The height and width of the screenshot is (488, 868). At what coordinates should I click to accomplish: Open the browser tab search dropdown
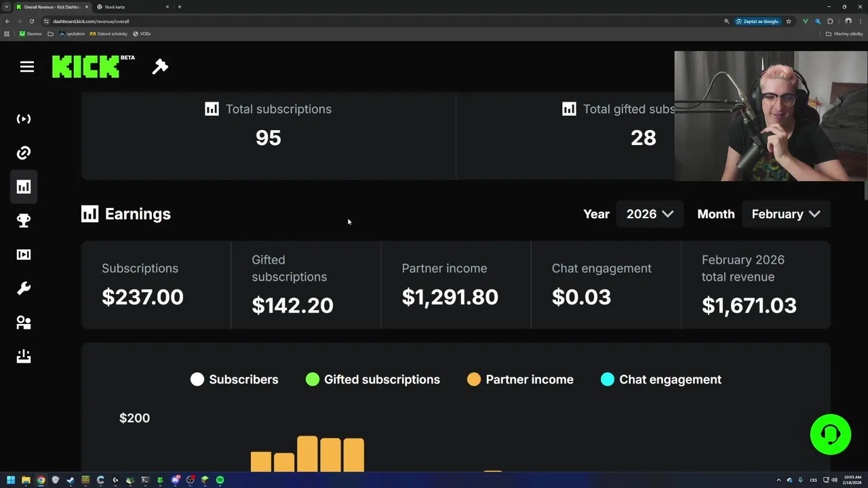click(x=7, y=7)
